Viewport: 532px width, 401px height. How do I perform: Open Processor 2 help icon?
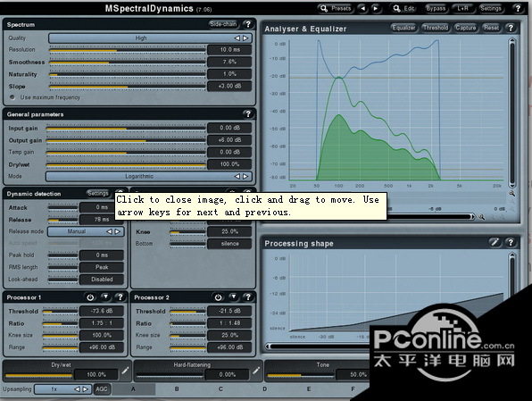point(248,297)
